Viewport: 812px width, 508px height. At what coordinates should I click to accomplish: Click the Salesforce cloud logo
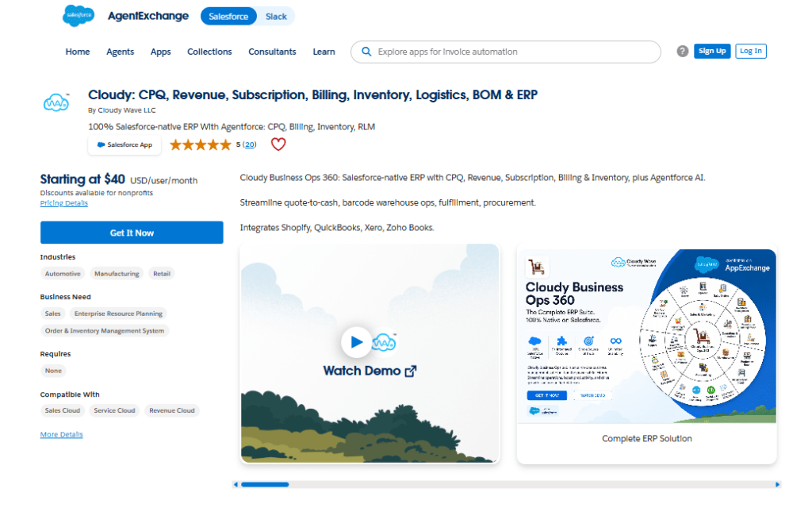tap(79, 16)
